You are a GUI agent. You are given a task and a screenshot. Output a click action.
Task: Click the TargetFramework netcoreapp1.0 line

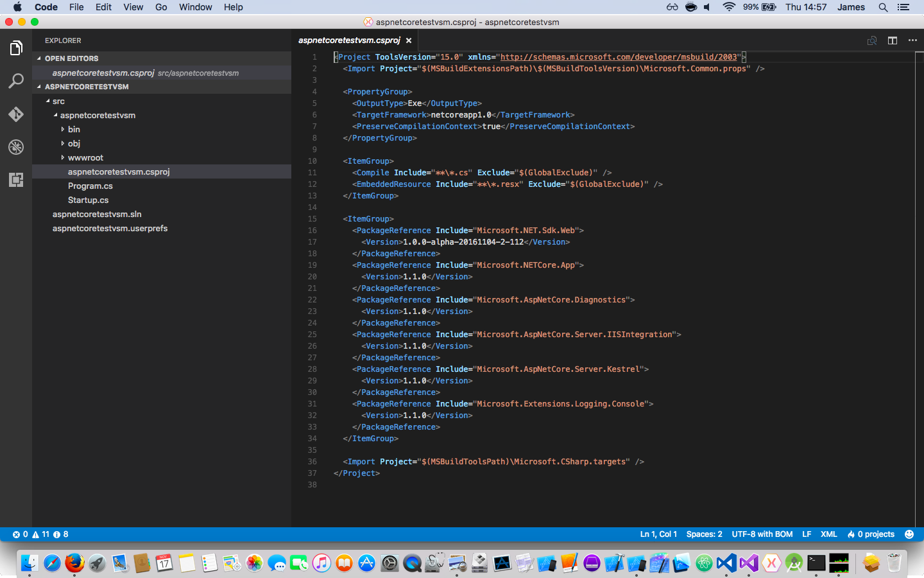coord(463,115)
